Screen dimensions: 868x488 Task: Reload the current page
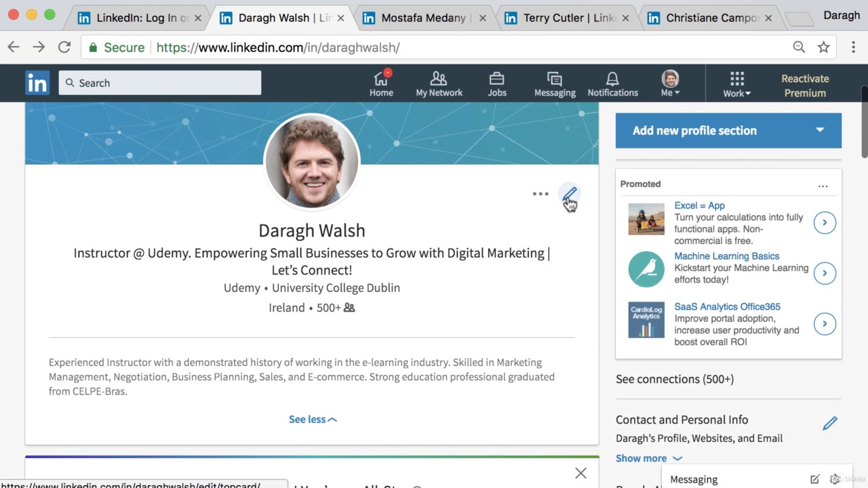point(64,47)
